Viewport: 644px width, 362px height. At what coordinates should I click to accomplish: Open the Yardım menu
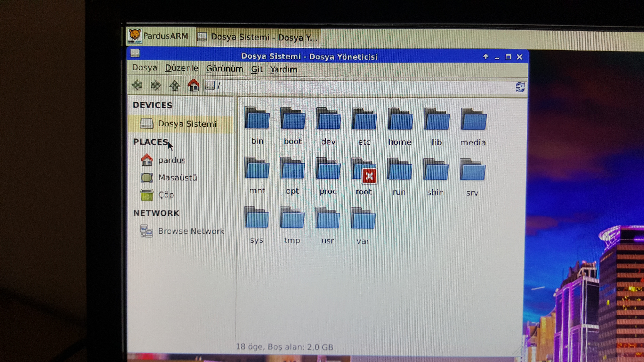284,69
